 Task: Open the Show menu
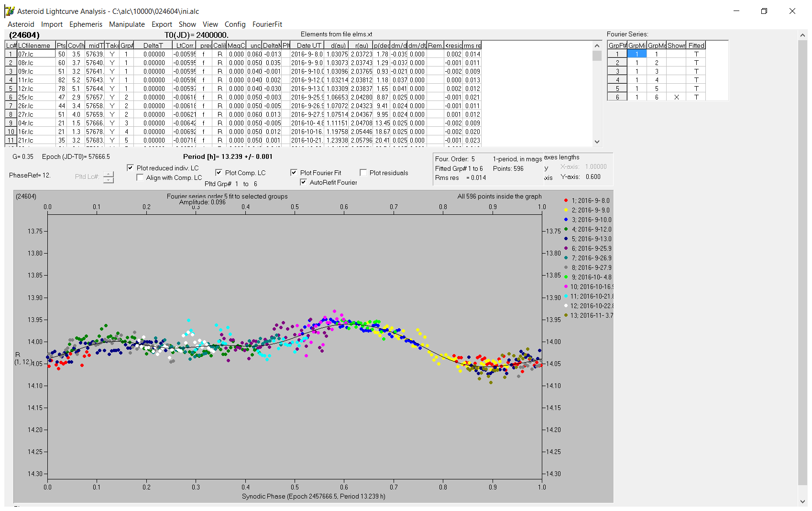click(187, 24)
